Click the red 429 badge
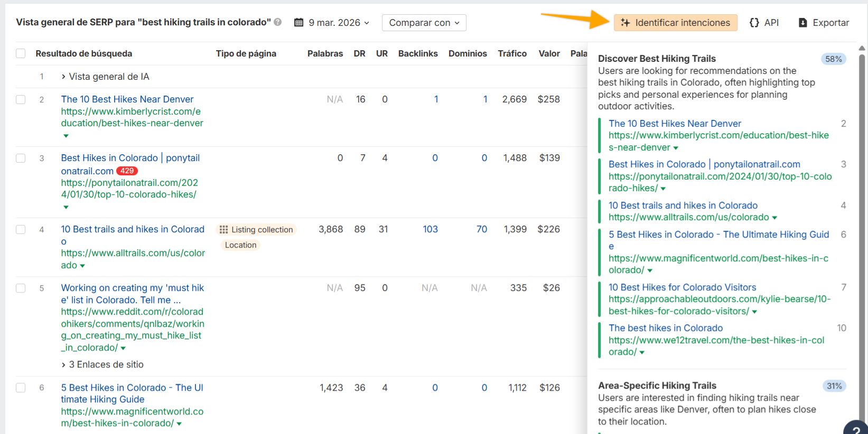The width and height of the screenshot is (868, 434). coord(127,171)
